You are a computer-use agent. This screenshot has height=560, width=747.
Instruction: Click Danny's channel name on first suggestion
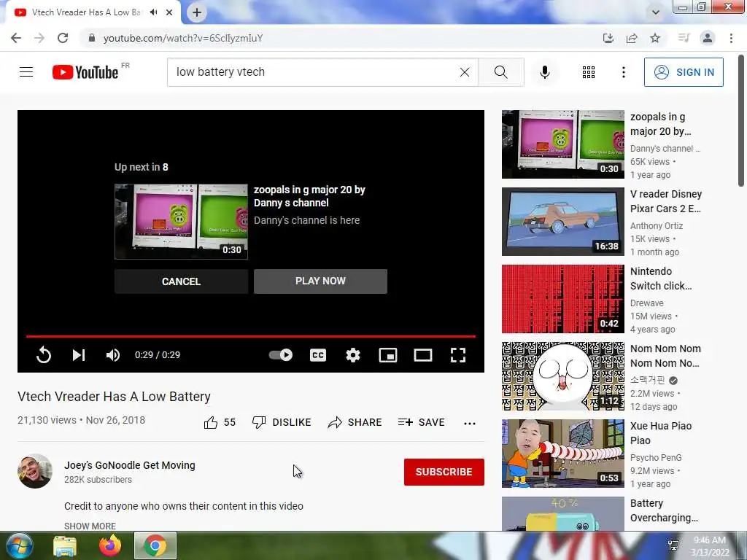click(x=665, y=149)
